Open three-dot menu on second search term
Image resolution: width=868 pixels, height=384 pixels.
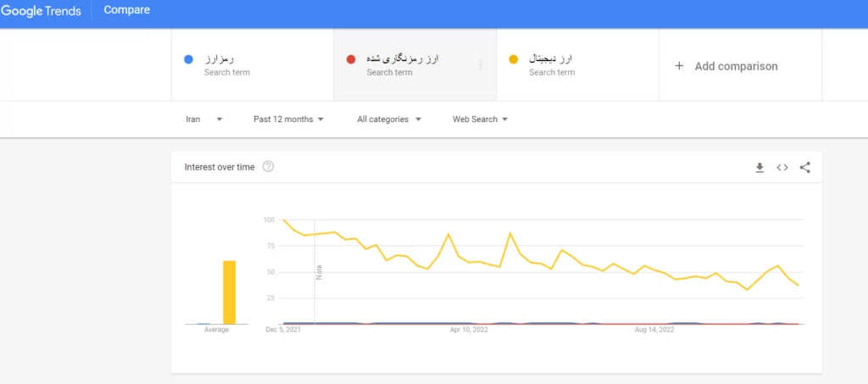pos(481,65)
